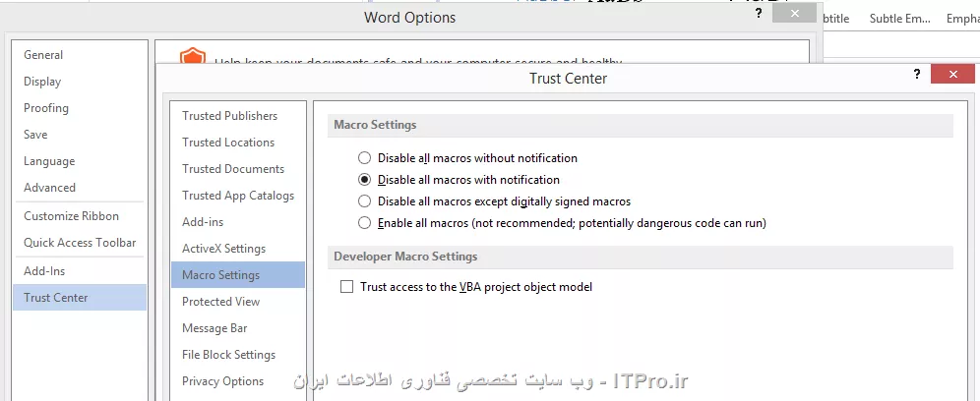Select Macro Settings in Trust Center list
Screen dimensions: 980x401
238,275
